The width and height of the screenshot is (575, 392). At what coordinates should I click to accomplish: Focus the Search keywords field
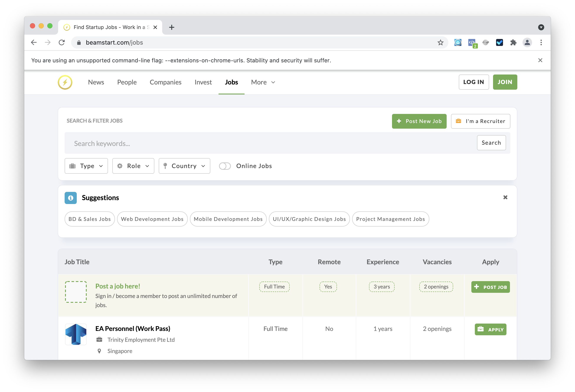click(270, 143)
